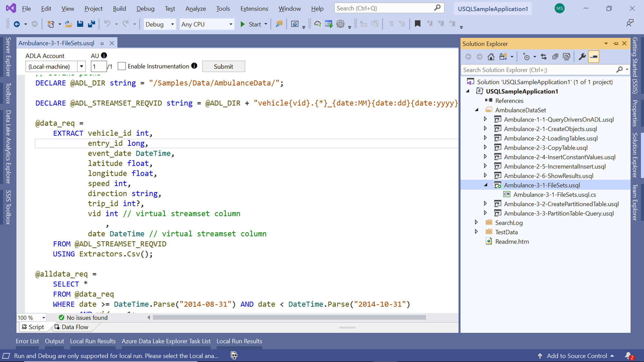The height and width of the screenshot is (362, 644).
Task: Click Collapse All icon in Solution Explorer
Action: coord(555,57)
